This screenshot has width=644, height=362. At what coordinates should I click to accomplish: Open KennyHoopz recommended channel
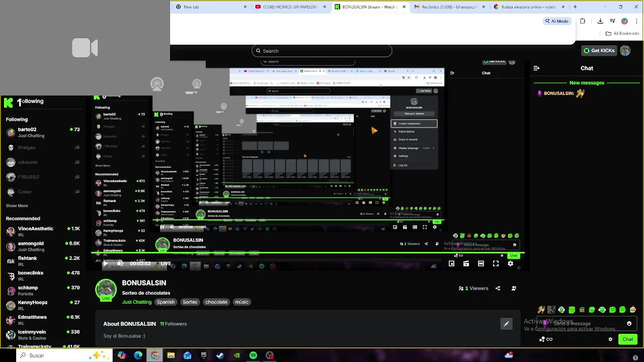43,305
